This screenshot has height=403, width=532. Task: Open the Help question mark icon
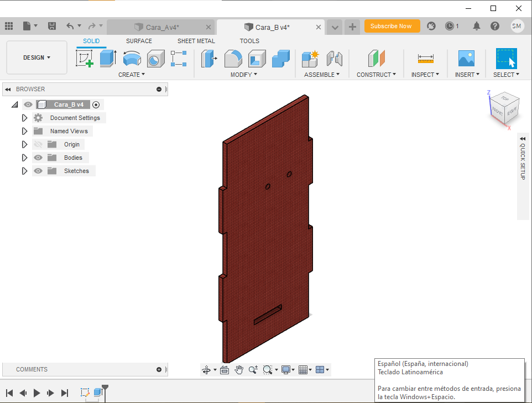(495, 26)
